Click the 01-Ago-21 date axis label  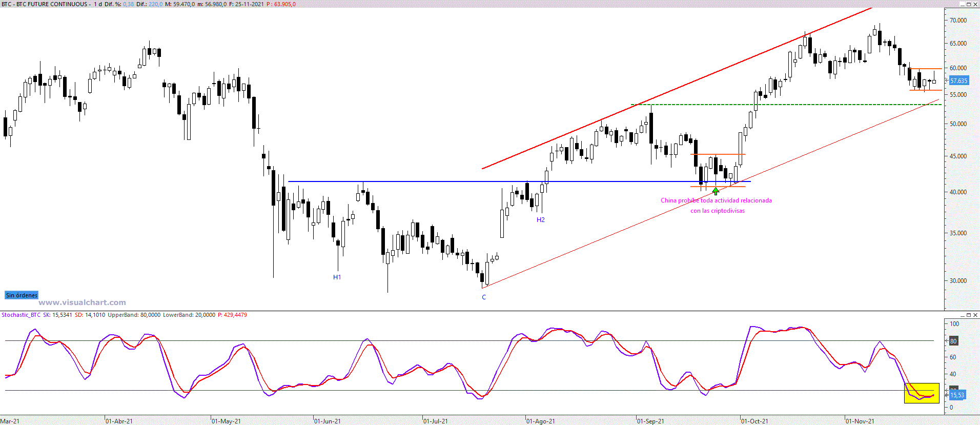pyautogui.click(x=541, y=421)
